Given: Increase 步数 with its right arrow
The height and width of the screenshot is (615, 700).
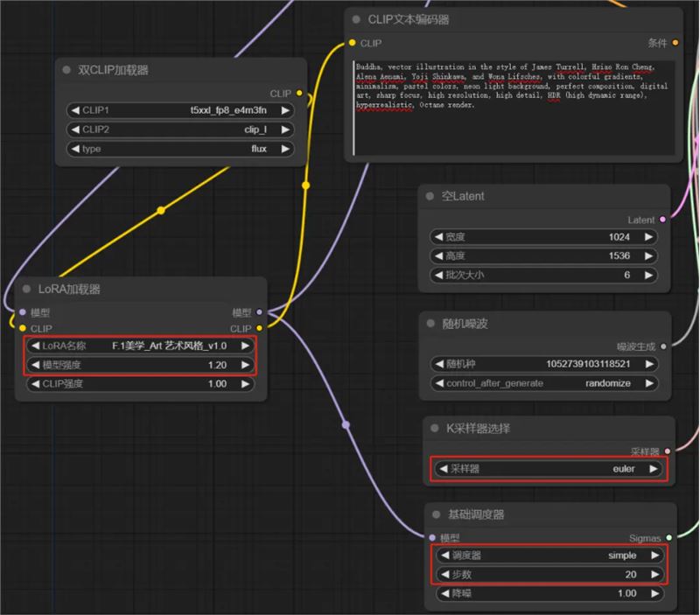Looking at the screenshot, I should 654,575.
